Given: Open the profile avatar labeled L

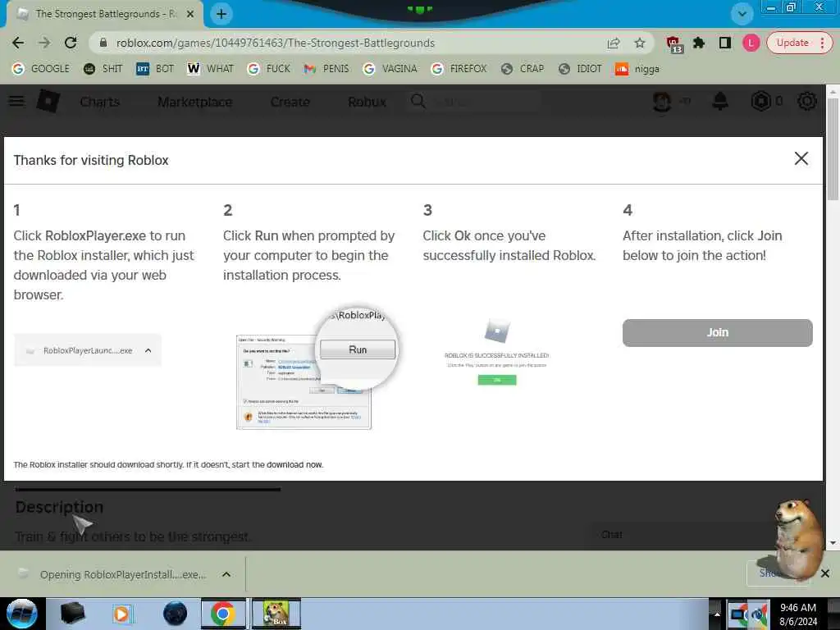Looking at the screenshot, I should pyautogui.click(x=751, y=43).
